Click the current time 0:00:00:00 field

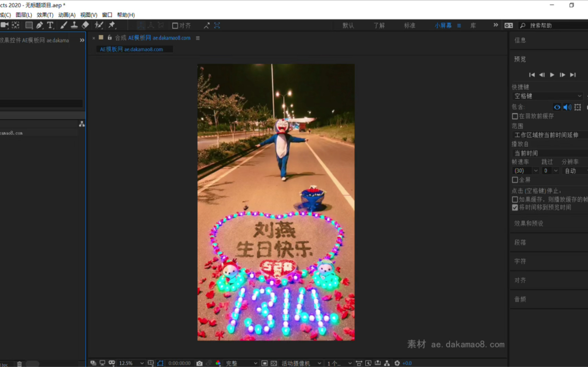click(x=179, y=363)
